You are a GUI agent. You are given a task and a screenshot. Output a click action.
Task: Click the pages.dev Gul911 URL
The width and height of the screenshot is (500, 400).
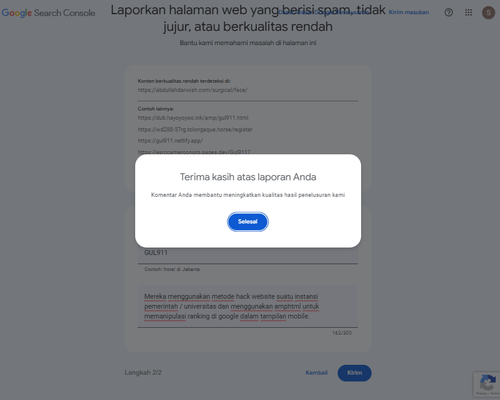click(194, 152)
